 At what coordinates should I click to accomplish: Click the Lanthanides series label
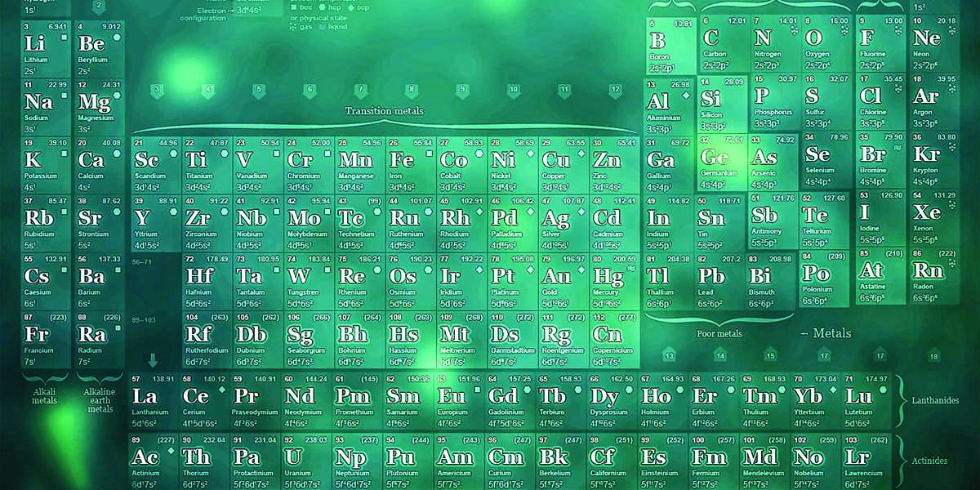pyautogui.click(x=937, y=400)
